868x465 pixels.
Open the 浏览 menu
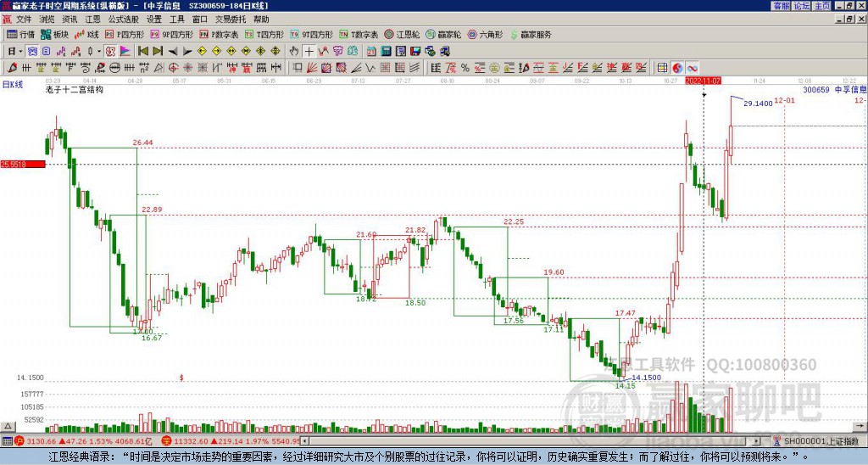coord(47,20)
